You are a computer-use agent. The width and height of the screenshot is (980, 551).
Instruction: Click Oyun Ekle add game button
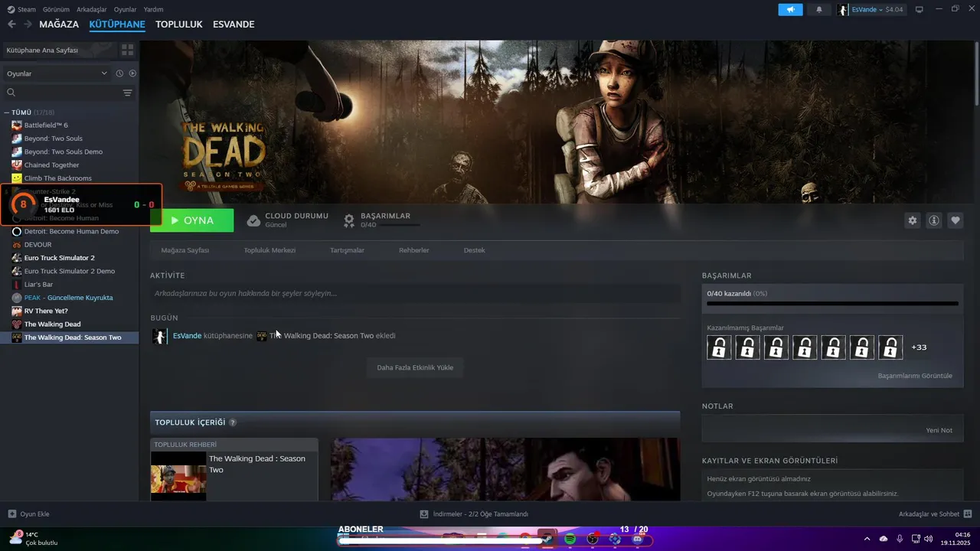pyautogui.click(x=28, y=514)
